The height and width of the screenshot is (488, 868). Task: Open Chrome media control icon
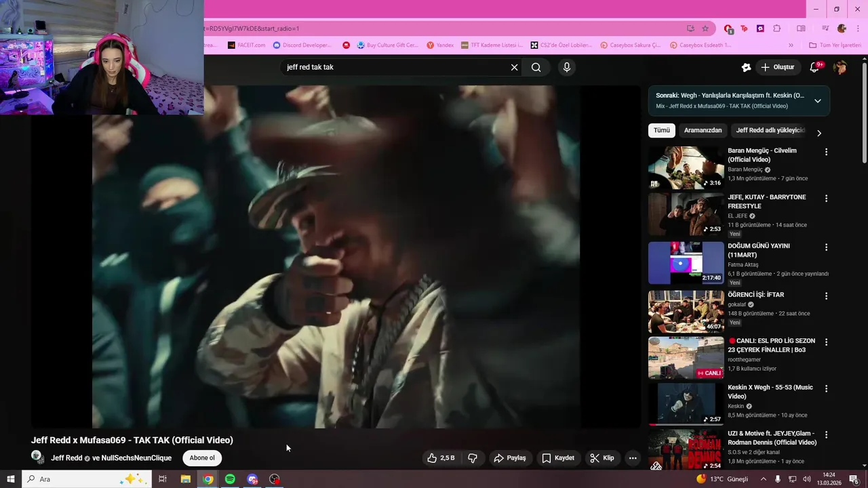[x=825, y=28]
